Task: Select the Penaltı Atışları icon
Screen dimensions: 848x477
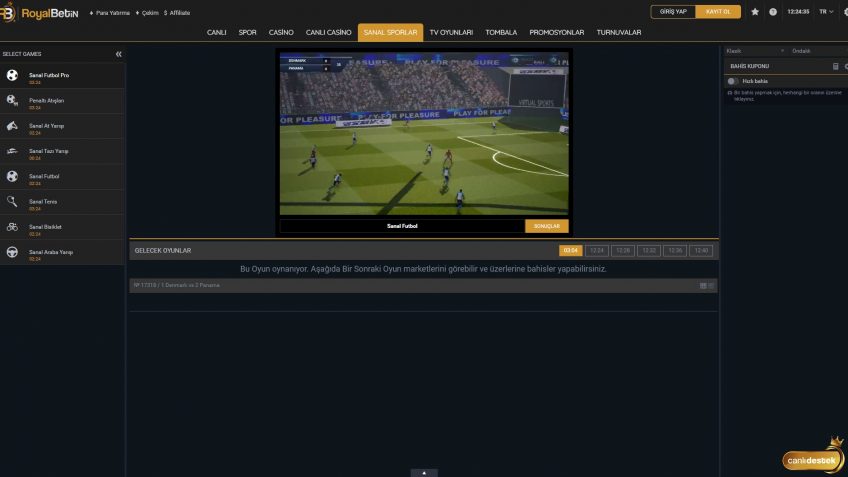Action: click(x=12, y=100)
